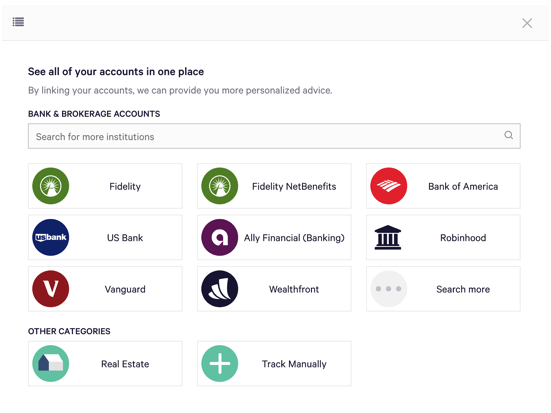Select the Fidelity NetBenefits label

pos(294,186)
